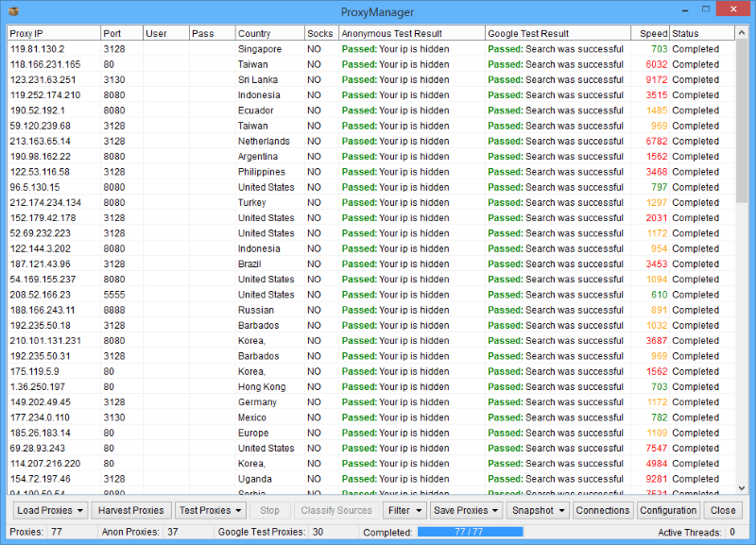Image resolution: width=756 pixels, height=545 pixels.
Task: Sort by Proxy IP column header
Action: 53,33
